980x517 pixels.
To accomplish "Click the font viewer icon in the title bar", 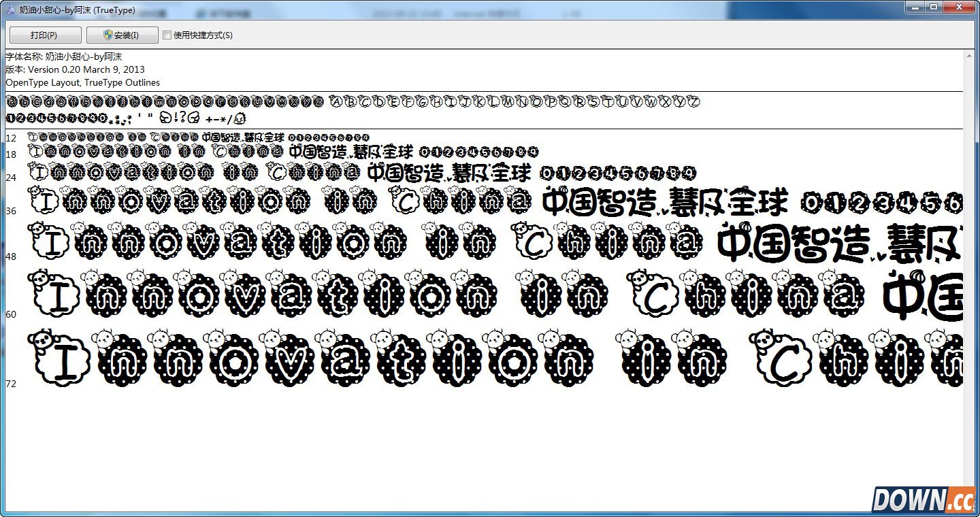I will point(10,10).
